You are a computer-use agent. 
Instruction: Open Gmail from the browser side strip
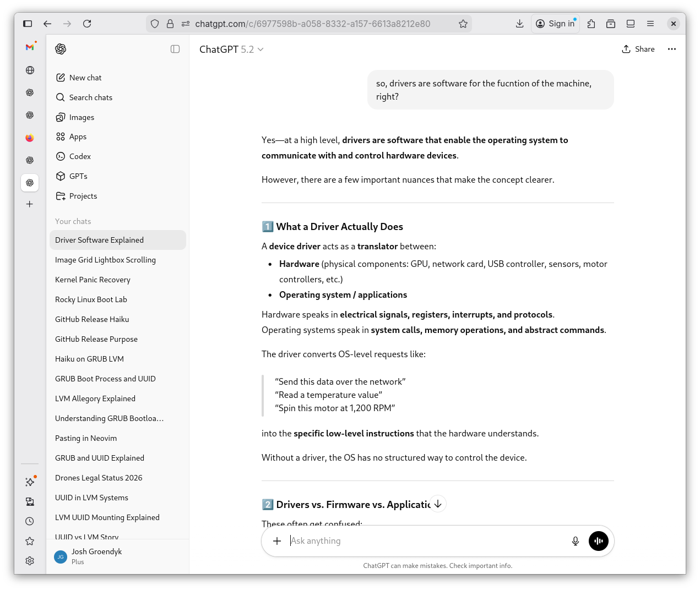click(x=30, y=47)
